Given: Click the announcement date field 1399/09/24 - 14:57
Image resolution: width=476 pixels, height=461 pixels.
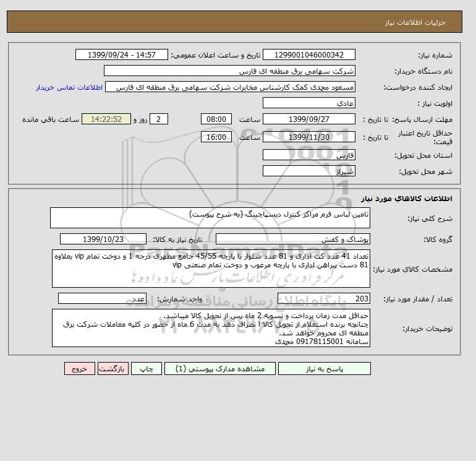Looking at the screenshot, I should pyautogui.click(x=121, y=54).
